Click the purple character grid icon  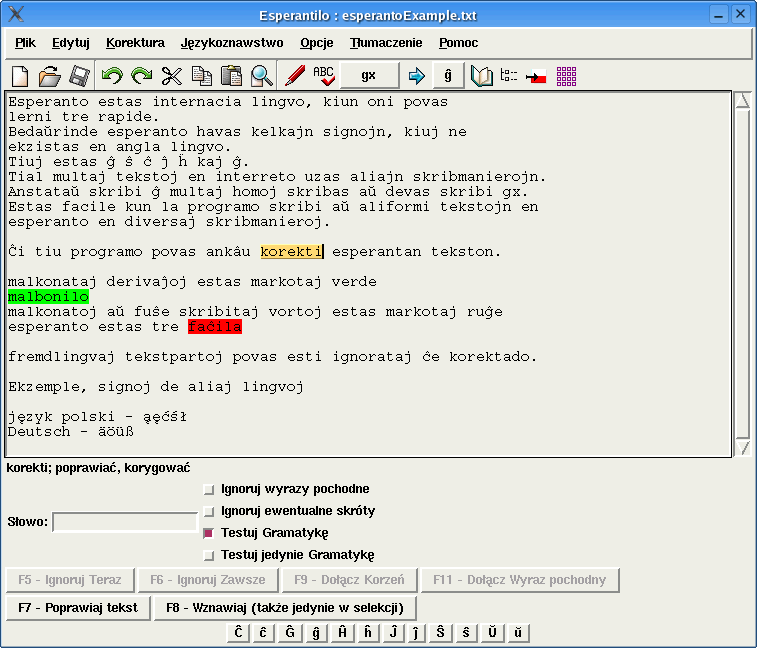pyautogui.click(x=567, y=76)
